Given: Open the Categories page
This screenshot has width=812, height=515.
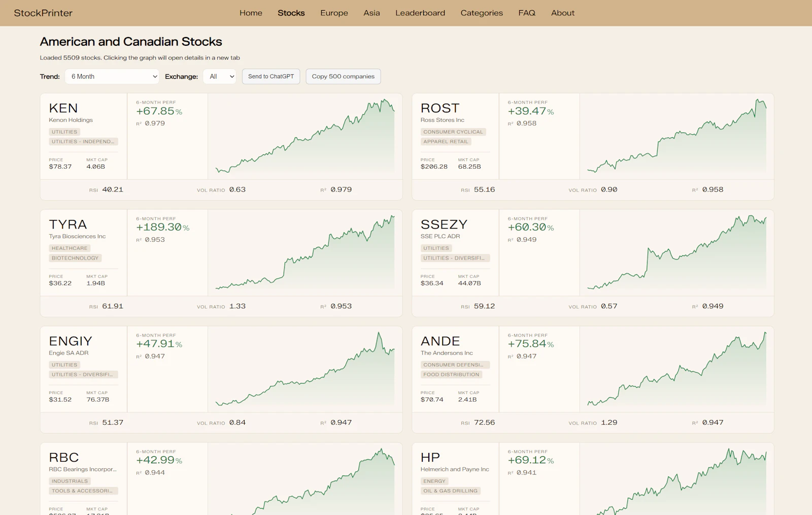Looking at the screenshot, I should [x=482, y=13].
